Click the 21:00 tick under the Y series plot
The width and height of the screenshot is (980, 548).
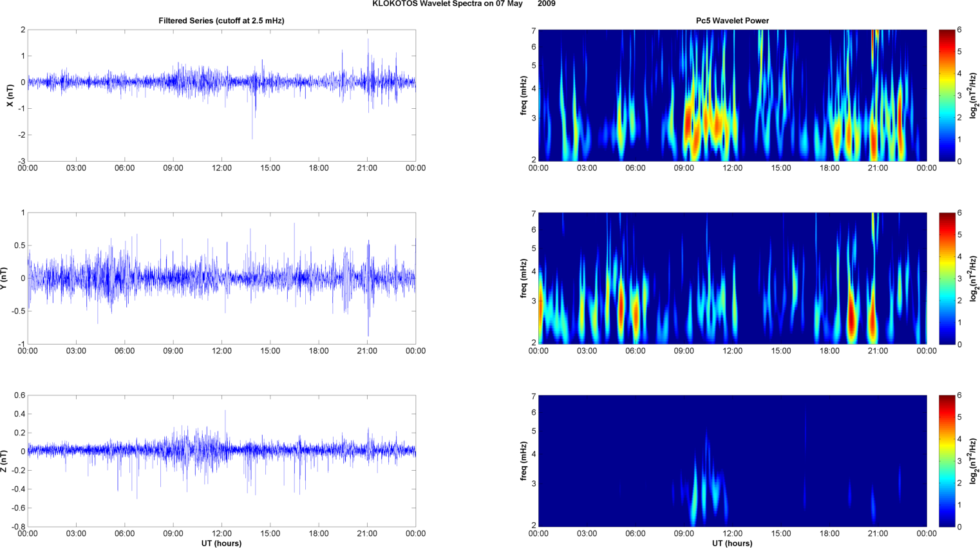click(367, 351)
